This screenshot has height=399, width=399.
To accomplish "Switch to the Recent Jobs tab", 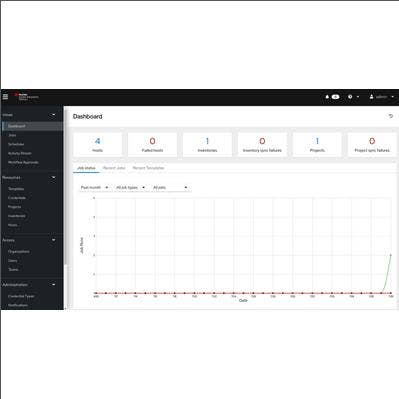I will pos(114,168).
